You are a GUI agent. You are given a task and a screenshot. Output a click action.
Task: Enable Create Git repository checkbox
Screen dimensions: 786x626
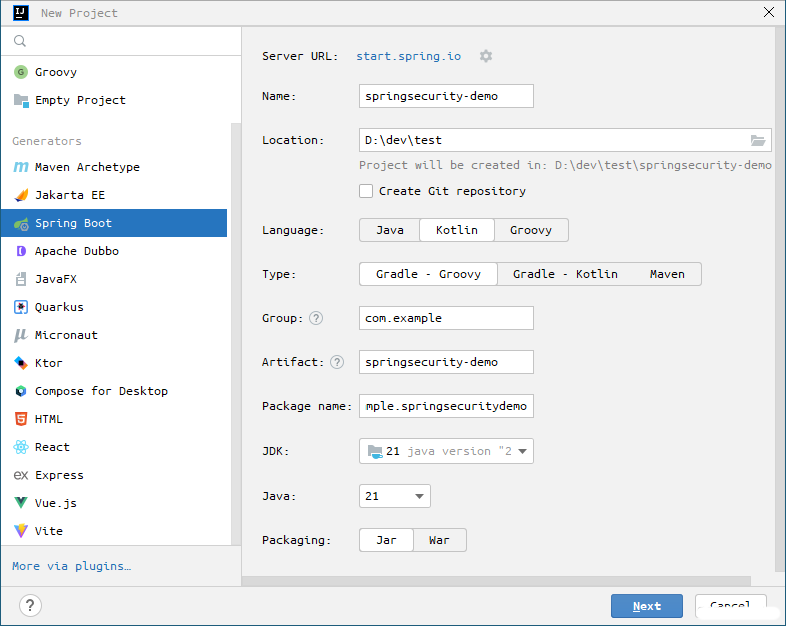(366, 191)
